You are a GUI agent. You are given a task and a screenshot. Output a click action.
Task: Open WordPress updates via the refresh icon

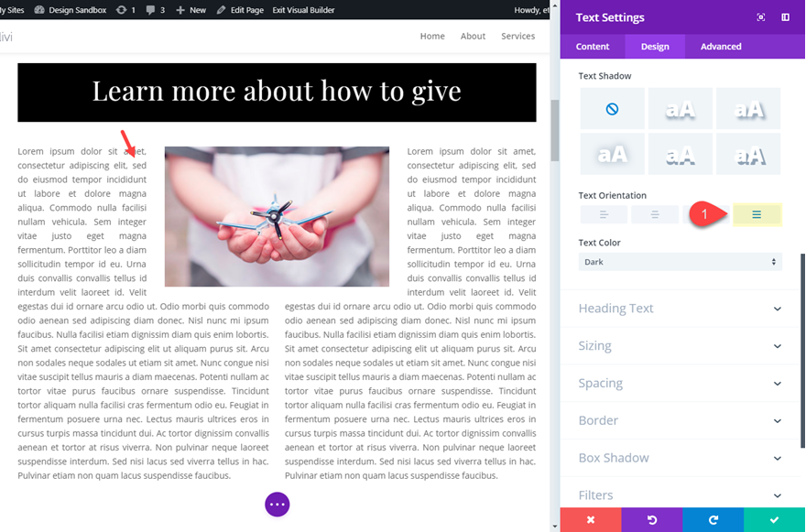(x=119, y=8)
